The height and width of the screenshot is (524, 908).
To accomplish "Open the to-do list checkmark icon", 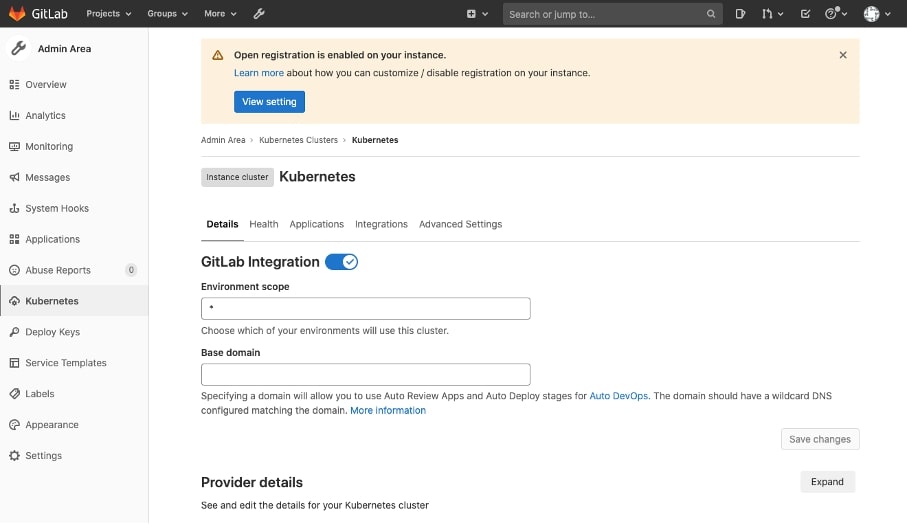I will [x=806, y=14].
